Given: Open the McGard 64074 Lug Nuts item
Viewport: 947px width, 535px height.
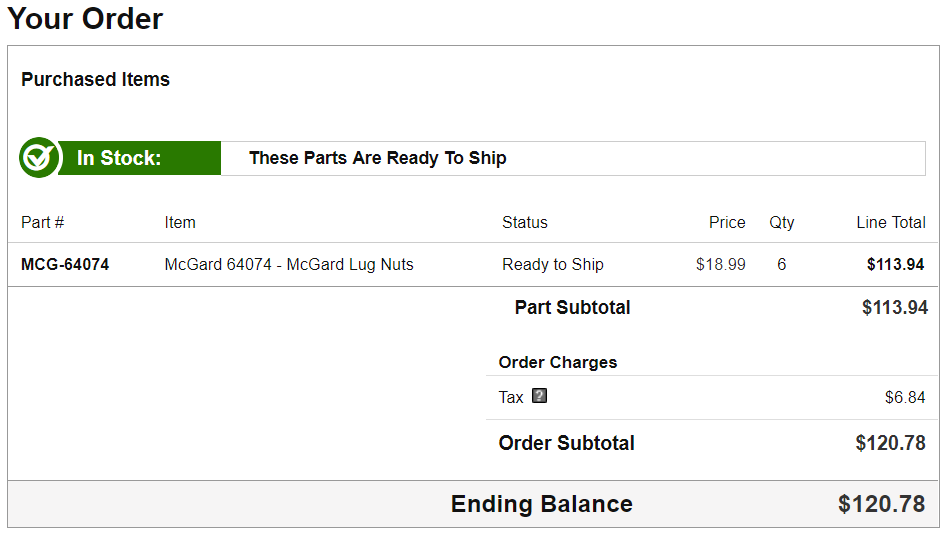Looking at the screenshot, I should tap(289, 265).
